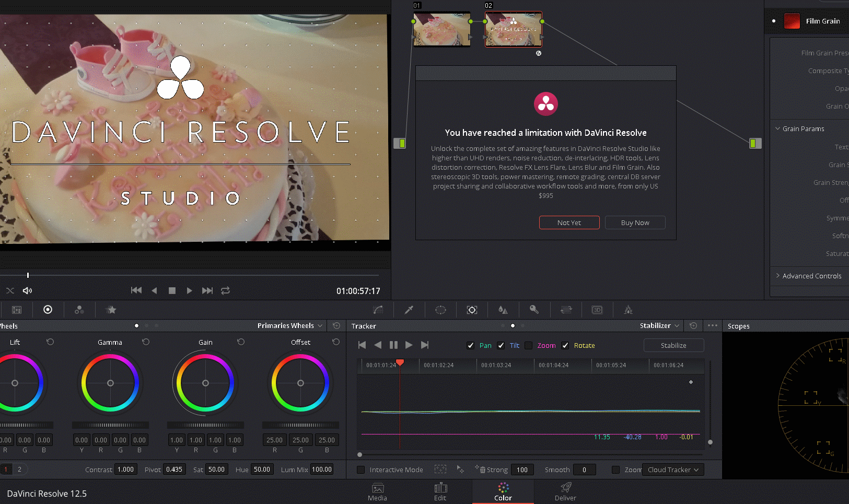
Task: Open the Stabilizer mode dropdown
Action: (x=660, y=325)
